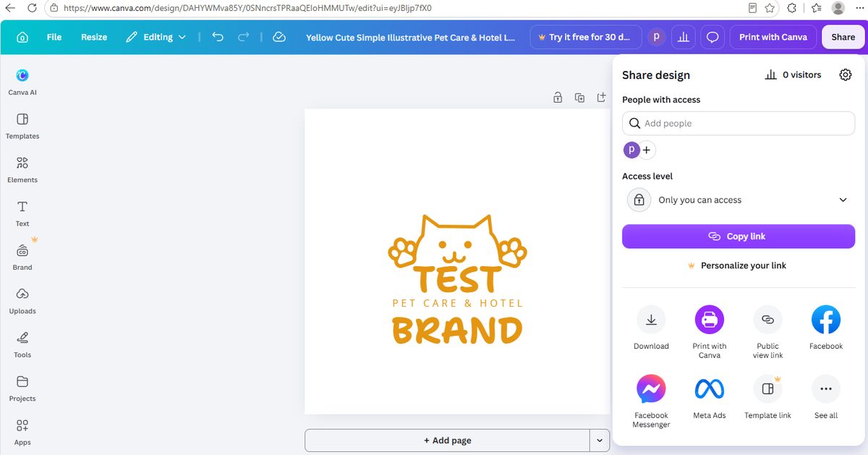Add a new page icon above canvas
868x455 pixels.
(x=601, y=98)
